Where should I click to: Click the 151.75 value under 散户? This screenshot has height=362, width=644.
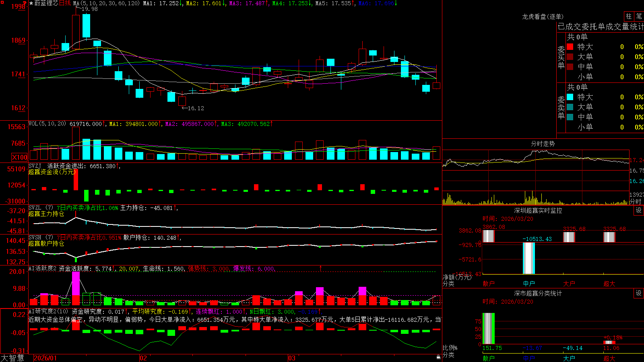pos(492,348)
